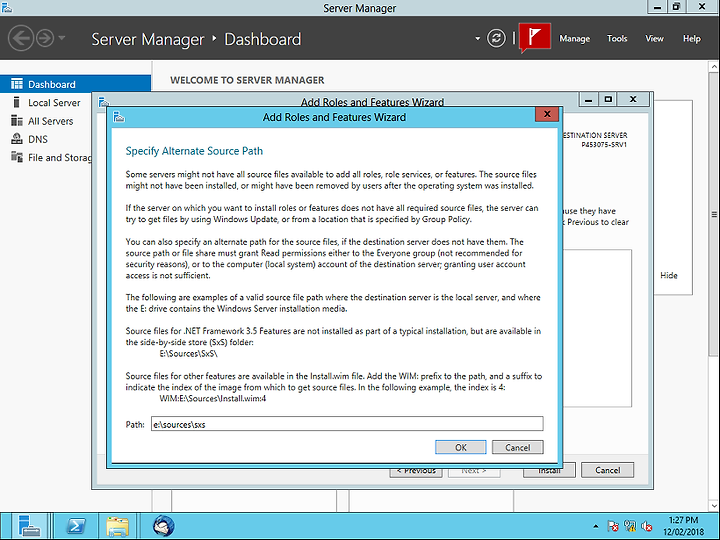
Task: Click the Dashboard grid icon
Action: coord(17,84)
